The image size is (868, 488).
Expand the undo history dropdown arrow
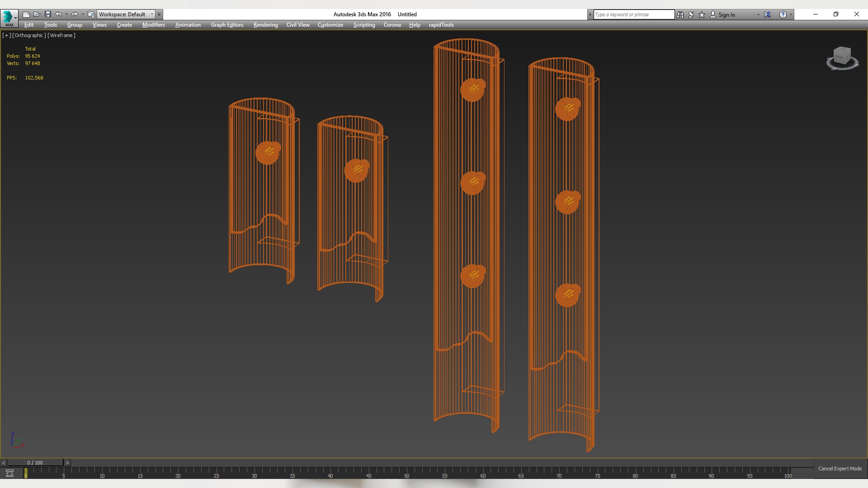pyautogui.click(x=66, y=14)
